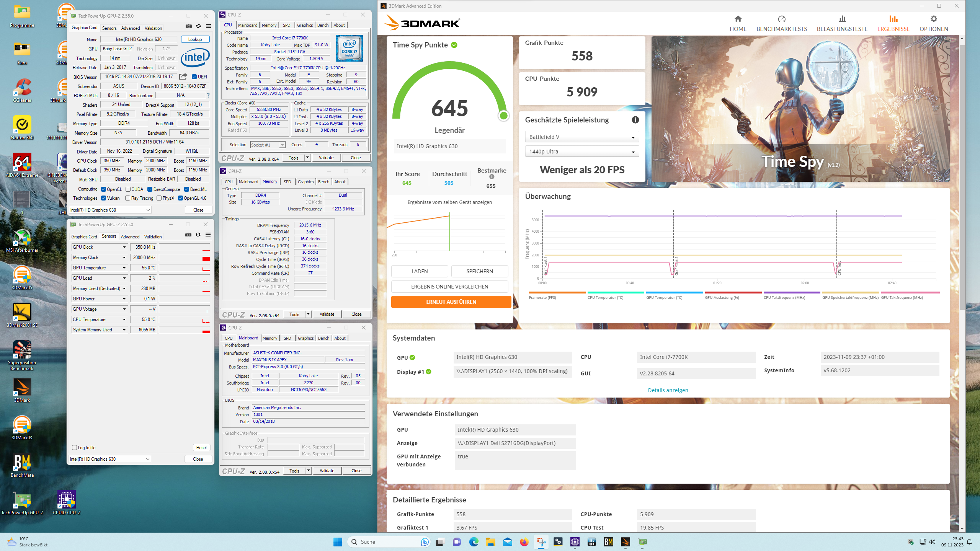Switch to Advanced tab in upper GPU-Z
The height and width of the screenshot is (551, 980).
pyautogui.click(x=131, y=28)
